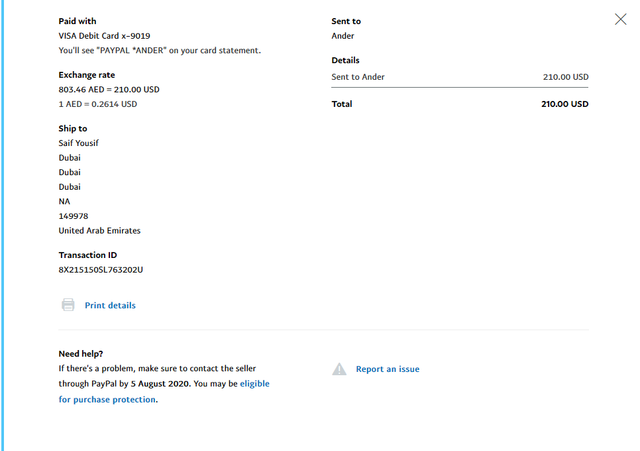Click the printer icon
The image size is (640, 451).
tap(68, 305)
